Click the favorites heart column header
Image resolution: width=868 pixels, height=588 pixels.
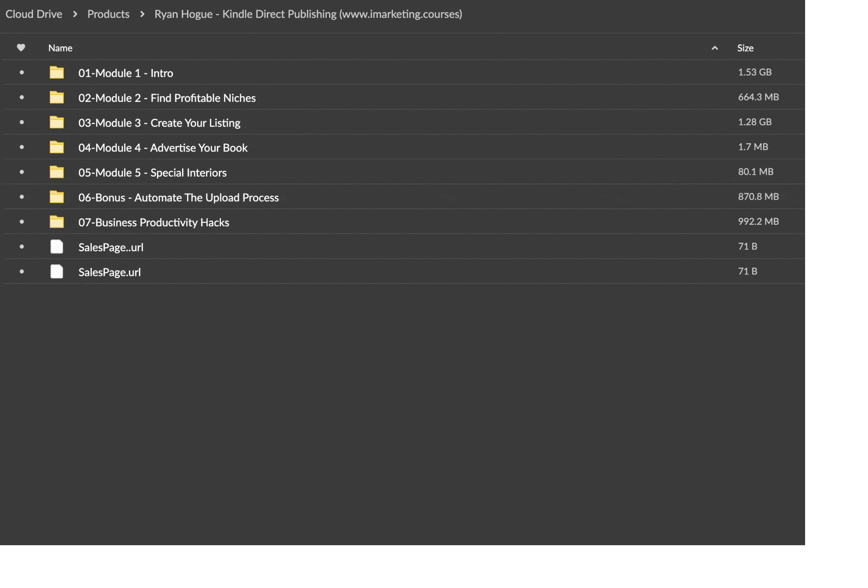click(21, 48)
